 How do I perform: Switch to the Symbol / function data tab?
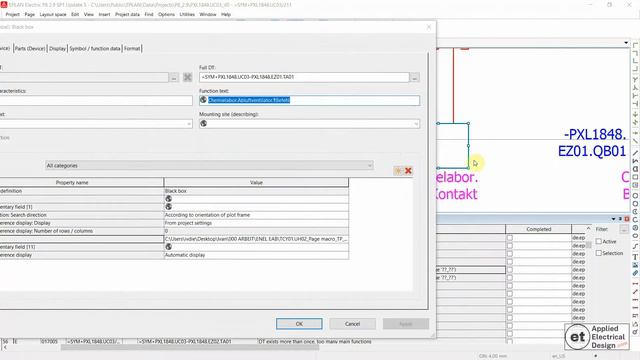click(x=95, y=48)
